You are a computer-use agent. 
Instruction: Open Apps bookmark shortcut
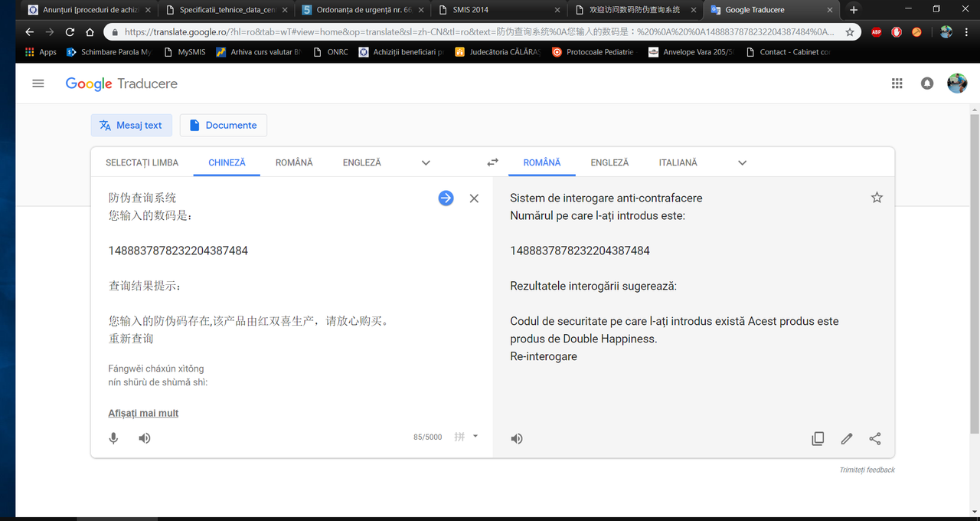pyautogui.click(x=41, y=52)
